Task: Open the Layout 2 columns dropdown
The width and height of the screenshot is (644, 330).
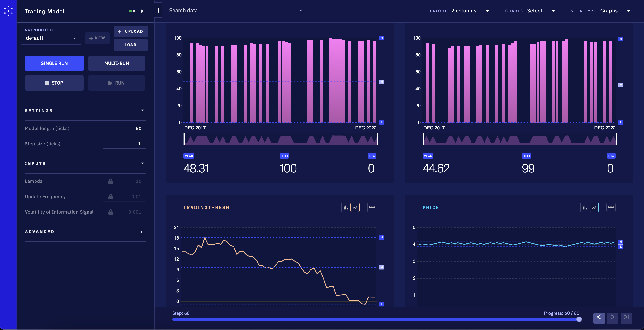Action: click(470, 11)
